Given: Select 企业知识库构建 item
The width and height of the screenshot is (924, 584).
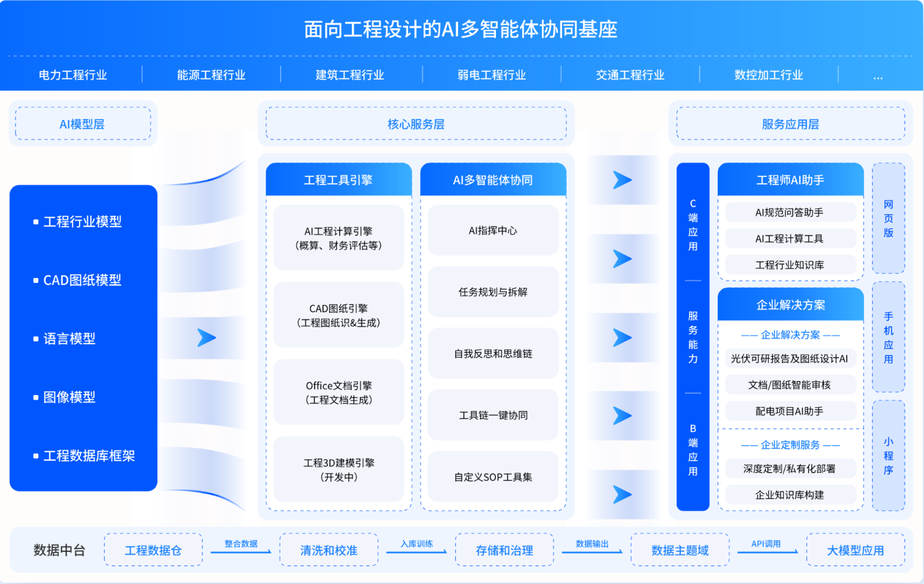Looking at the screenshot, I should (790, 495).
